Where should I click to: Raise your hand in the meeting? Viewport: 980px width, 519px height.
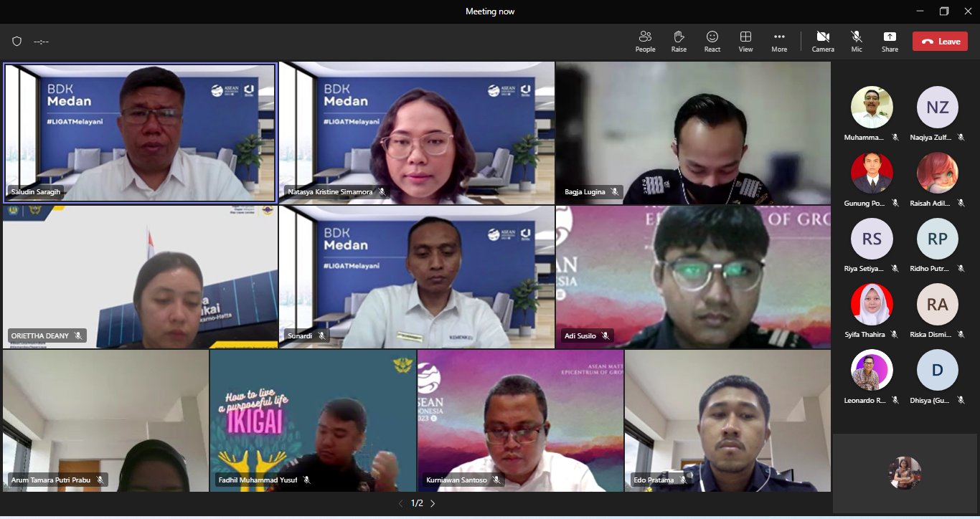tap(679, 41)
